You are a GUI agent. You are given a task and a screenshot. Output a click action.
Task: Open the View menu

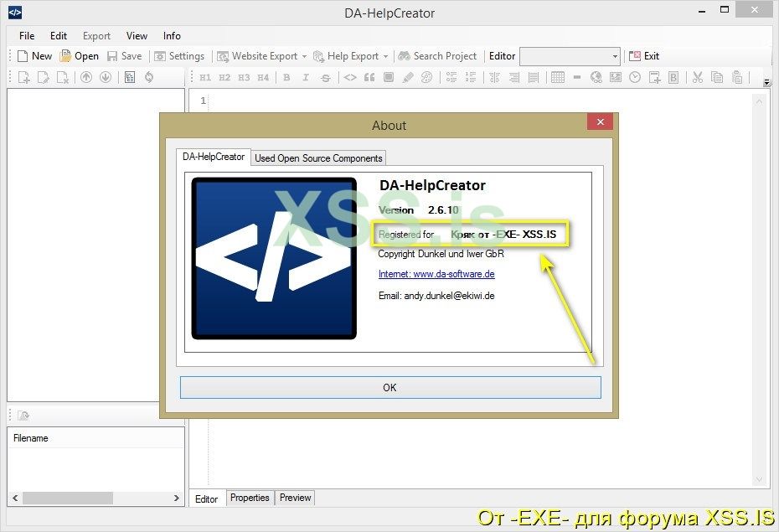137,36
